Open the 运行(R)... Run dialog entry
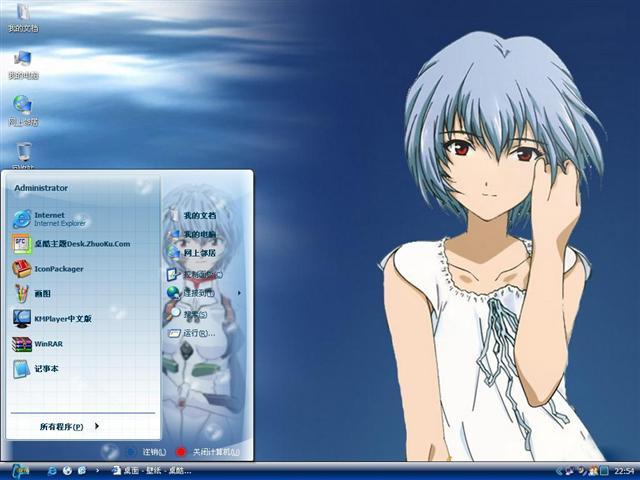 [191, 333]
